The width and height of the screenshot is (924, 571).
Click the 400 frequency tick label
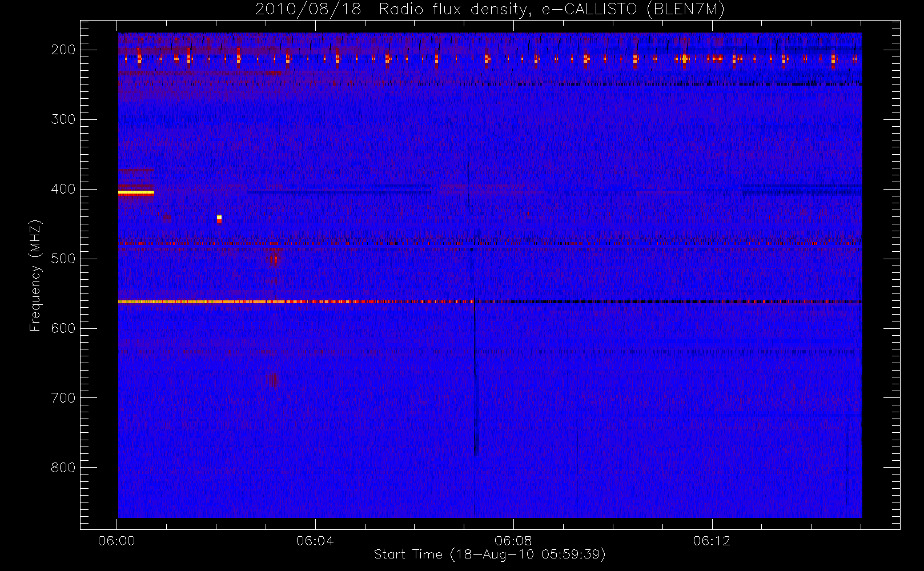click(63, 189)
